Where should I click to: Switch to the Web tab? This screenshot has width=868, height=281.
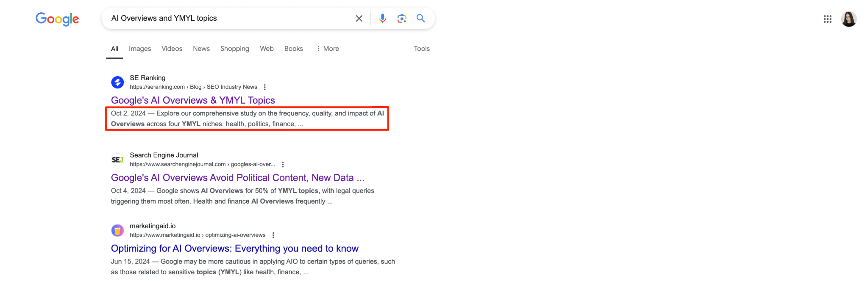pyautogui.click(x=267, y=49)
